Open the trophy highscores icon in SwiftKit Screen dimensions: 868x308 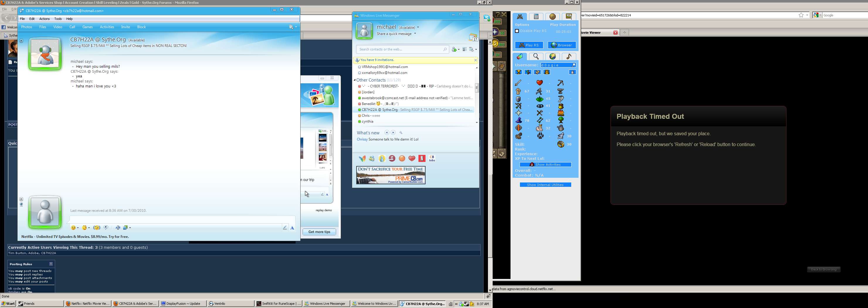tap(519, 72)
